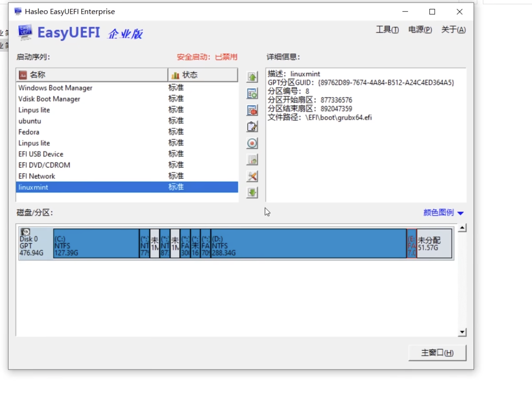Click the GPT分区GUID value in details

pyautogui.click(x=386, y=83)
